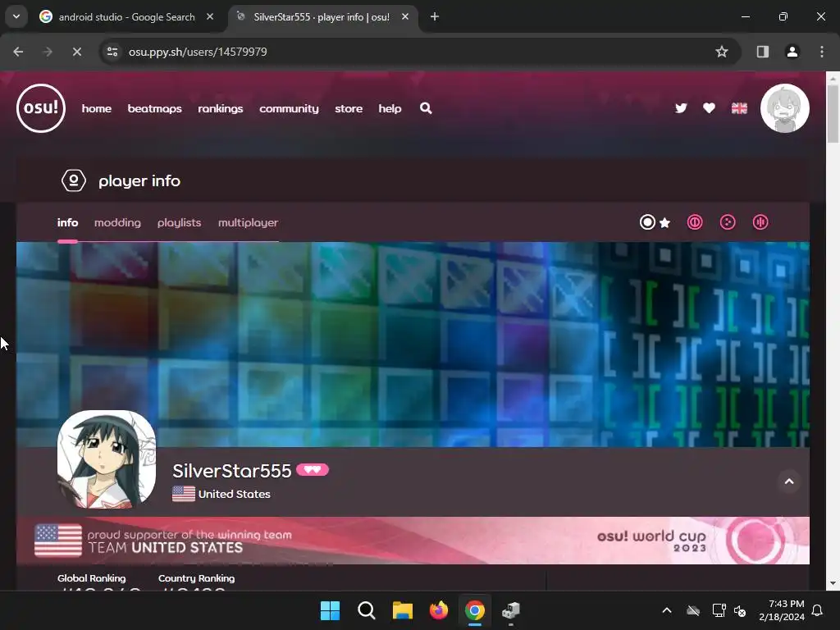Click the osu! logo

click(41, 107)
